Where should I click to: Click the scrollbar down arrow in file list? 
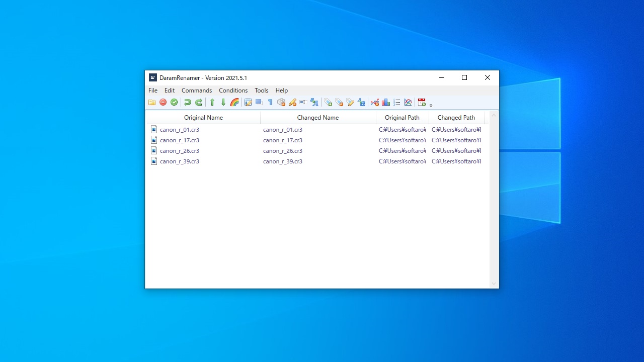point(494,284)
